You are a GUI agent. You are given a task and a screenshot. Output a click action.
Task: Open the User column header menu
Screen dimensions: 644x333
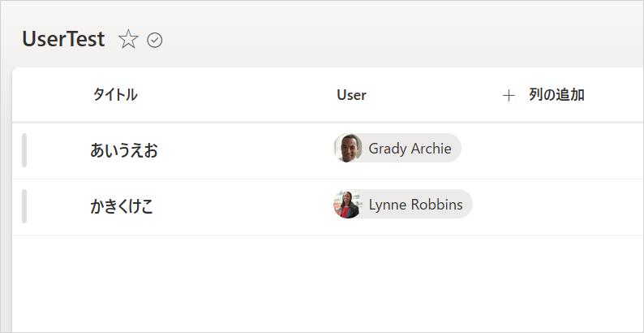click(x=351, y=95)
